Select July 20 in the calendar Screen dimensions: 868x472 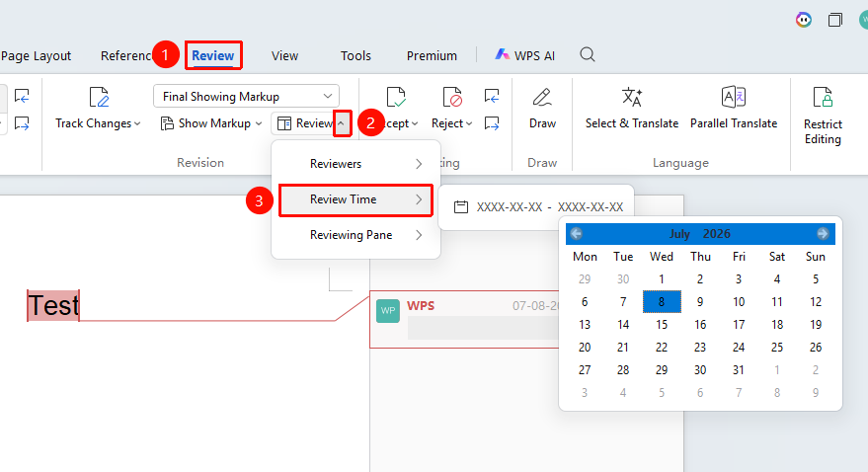point(585,348)
